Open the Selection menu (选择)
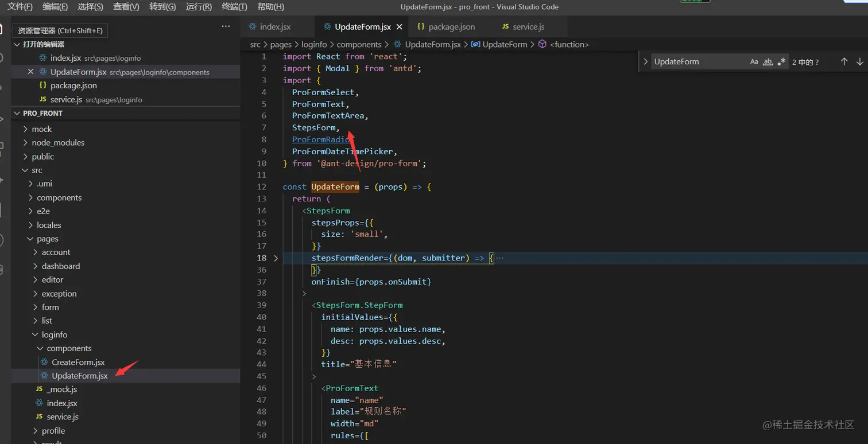 point(90,7)
